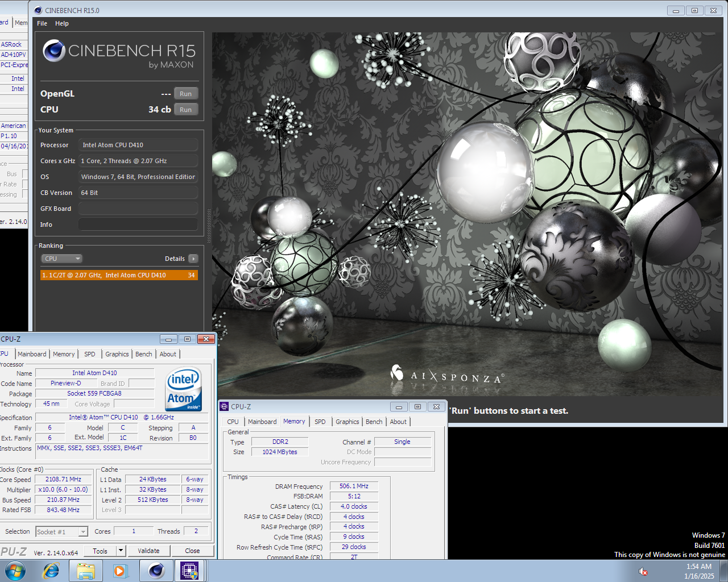Click the Channel # Single field
The height and width of the screenshot is (582, 728).
tap(402, 442)
